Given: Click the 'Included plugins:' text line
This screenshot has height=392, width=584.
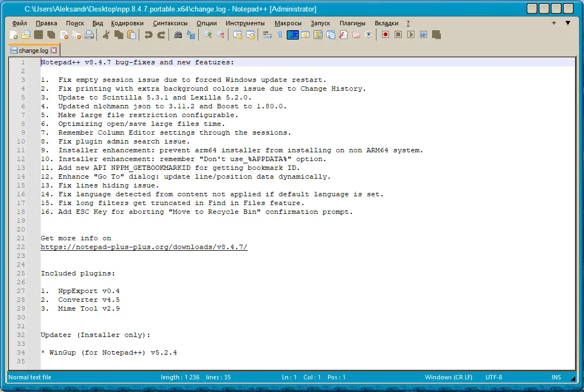Looking at the screenshot, I should point(78,273).
